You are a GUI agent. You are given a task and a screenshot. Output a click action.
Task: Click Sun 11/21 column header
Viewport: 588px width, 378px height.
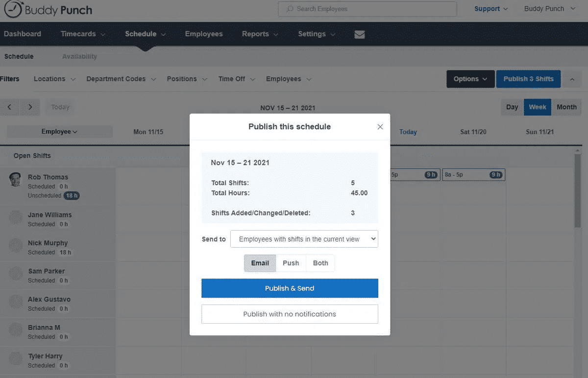(x=539, y=132)
